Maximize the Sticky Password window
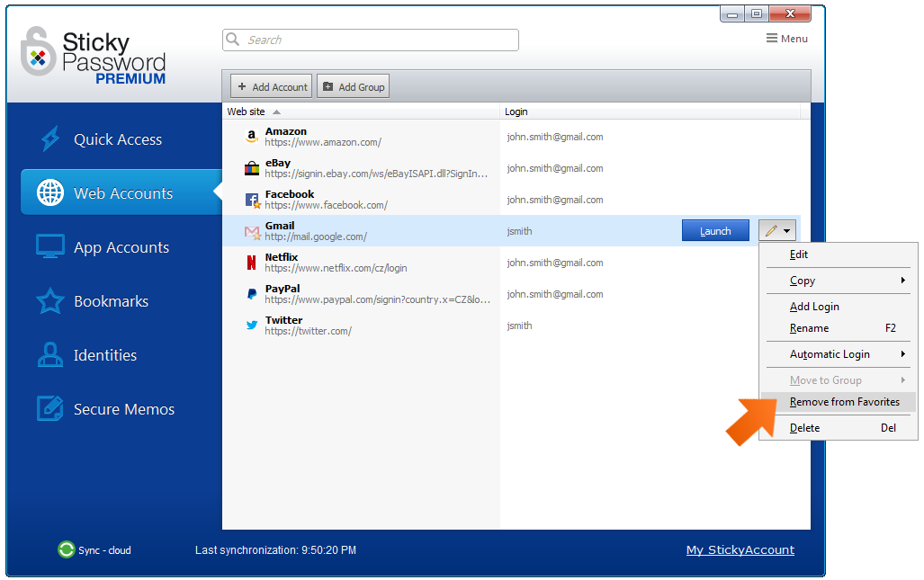This screenshot has height=580, width=924. click(x=756, y=13)
